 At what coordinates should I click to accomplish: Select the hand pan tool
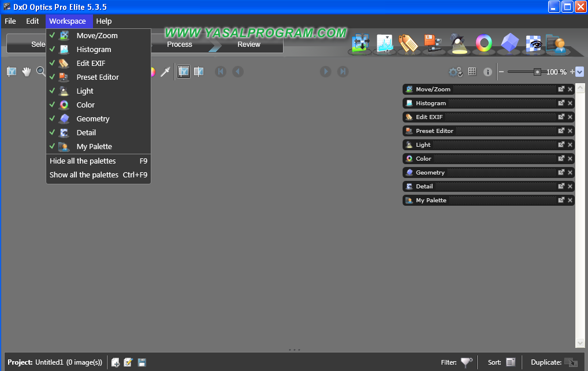26,72
